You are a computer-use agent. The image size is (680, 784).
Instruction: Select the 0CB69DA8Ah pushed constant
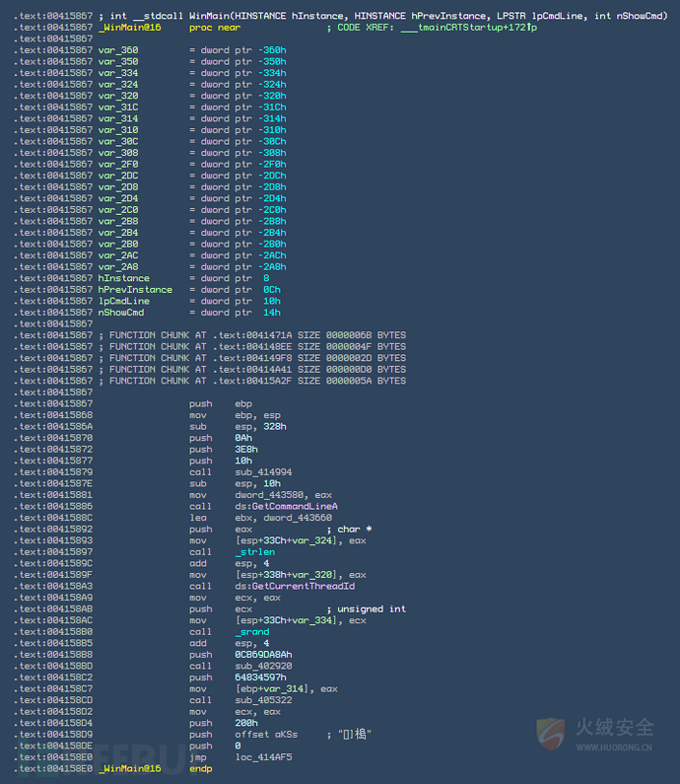pyautogui.click(x=263, y=655)
